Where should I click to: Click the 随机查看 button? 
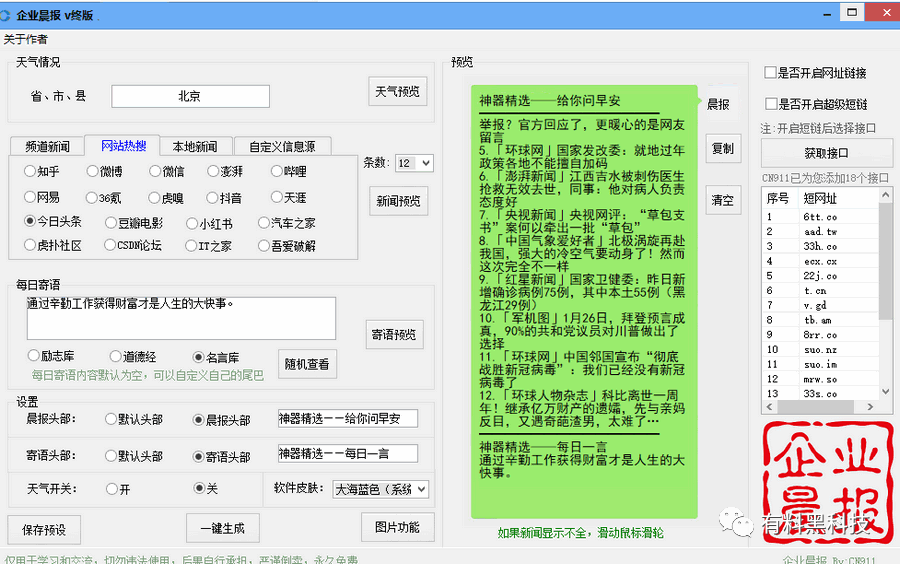(x=307, y=364)
